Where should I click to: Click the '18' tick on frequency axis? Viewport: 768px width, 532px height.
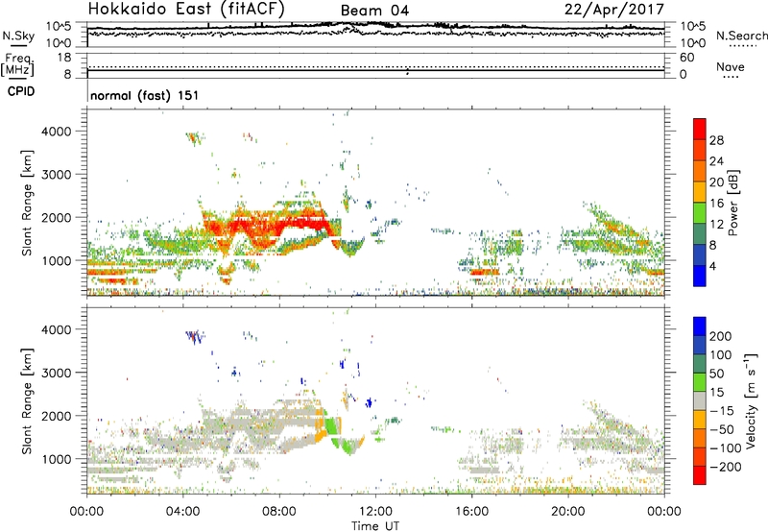(64, 58)
